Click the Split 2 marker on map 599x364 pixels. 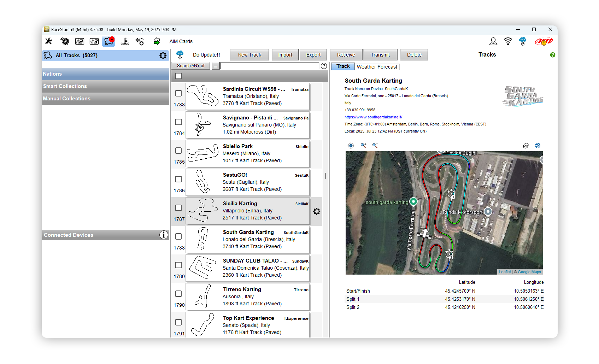(449, 254)
